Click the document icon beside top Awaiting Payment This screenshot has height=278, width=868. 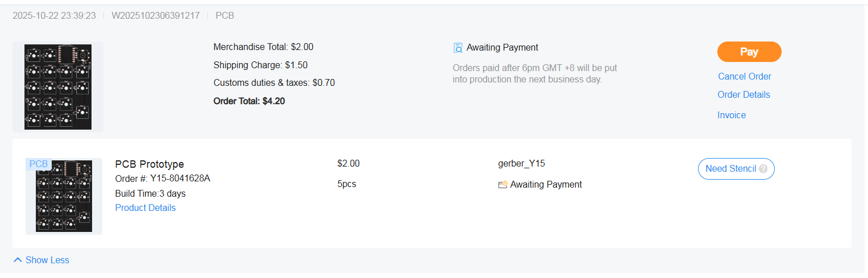pos(458,48)
